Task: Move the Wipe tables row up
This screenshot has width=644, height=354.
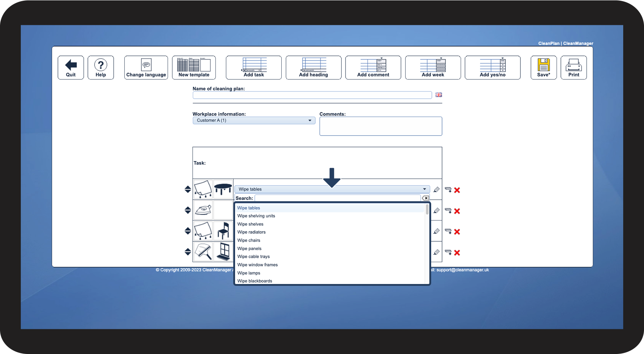Action: 188,187
